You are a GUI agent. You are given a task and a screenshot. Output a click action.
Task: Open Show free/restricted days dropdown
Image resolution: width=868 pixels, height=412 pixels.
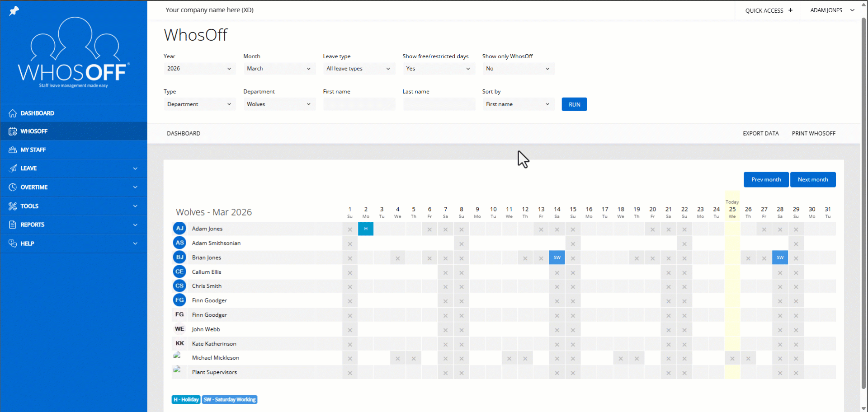(x=439, y=69)
